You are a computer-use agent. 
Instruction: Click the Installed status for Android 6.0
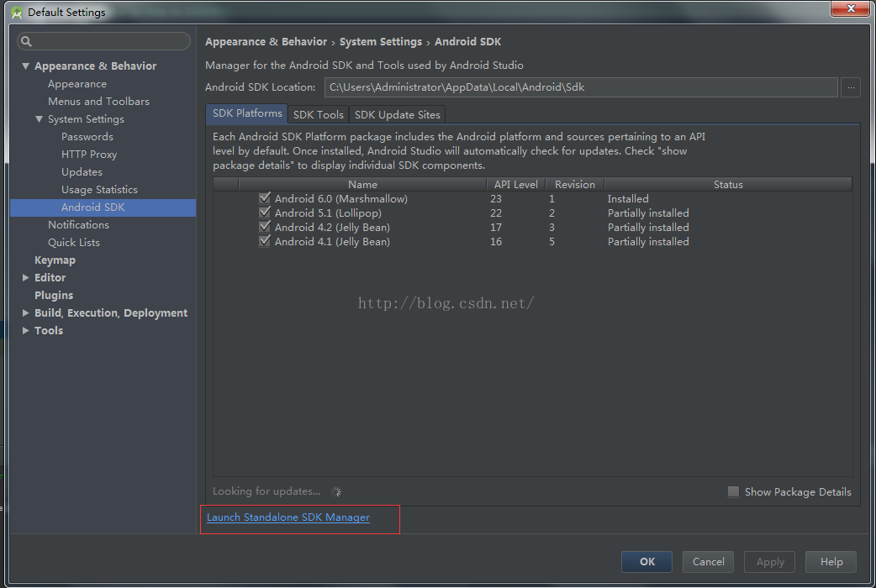(x=628, y=199)
